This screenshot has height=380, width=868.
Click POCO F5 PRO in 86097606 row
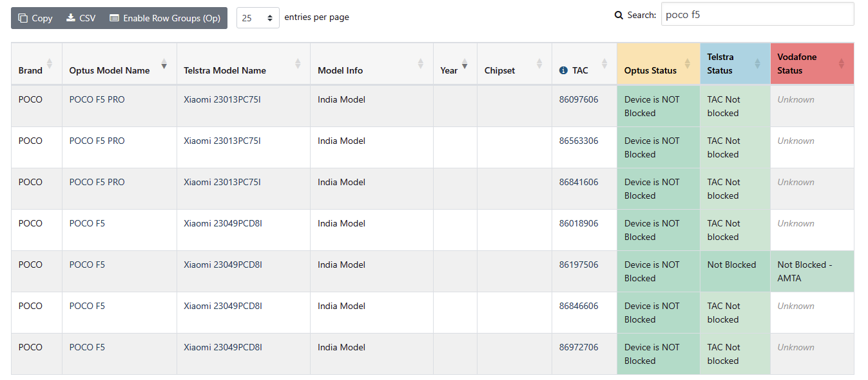coord(97,99)
